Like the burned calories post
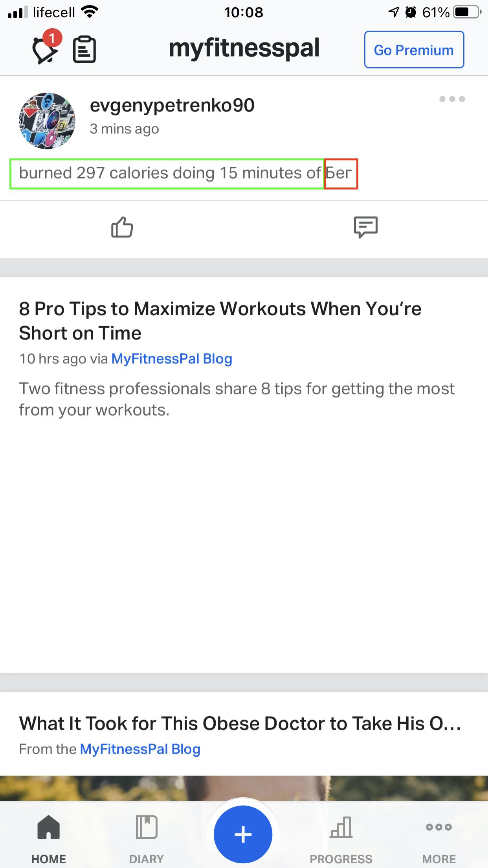 pos(122,227)
